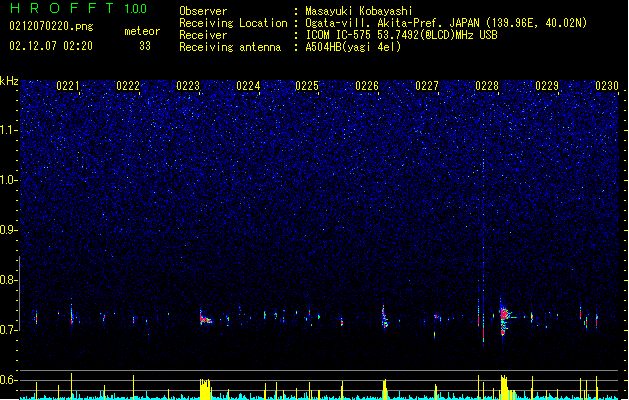Viewport: 629px width, 400px height.
Task: Click the 0226 time marker
Action: 367,86
